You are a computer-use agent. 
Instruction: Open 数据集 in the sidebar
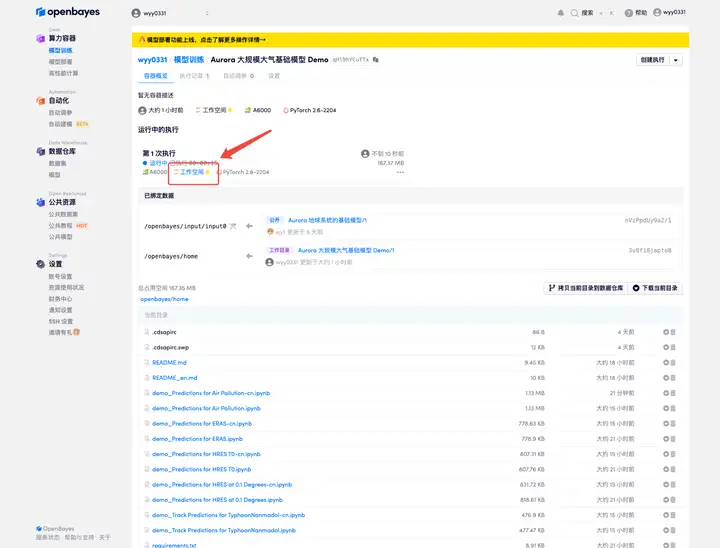click(x=57, y=163)
